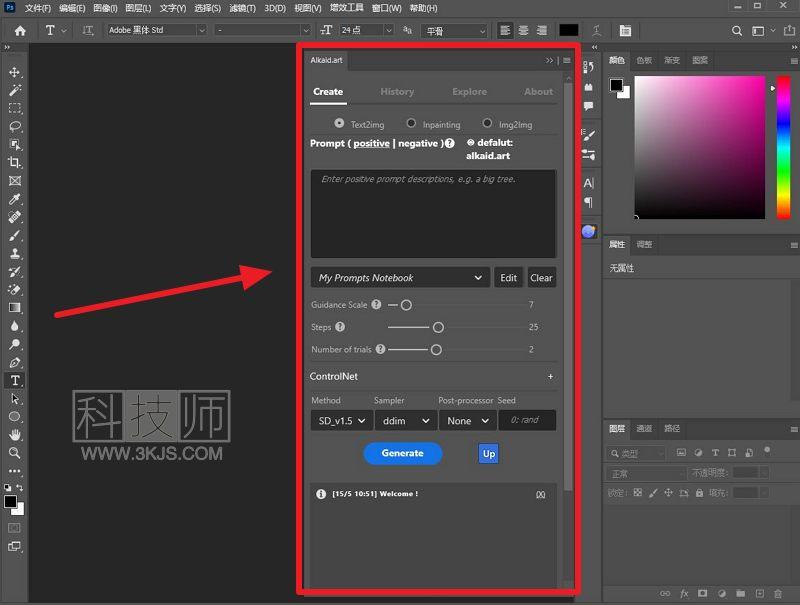Open the Explore tab
The width and height of the screenshot is (800, 605).
tap(469, 92)
